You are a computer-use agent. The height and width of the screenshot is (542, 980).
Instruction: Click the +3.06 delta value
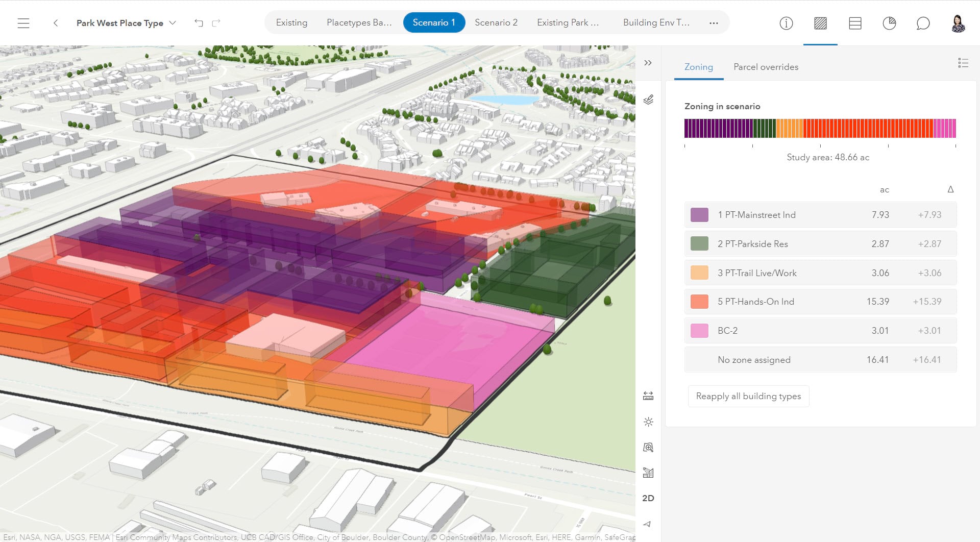tap(929, 273)
